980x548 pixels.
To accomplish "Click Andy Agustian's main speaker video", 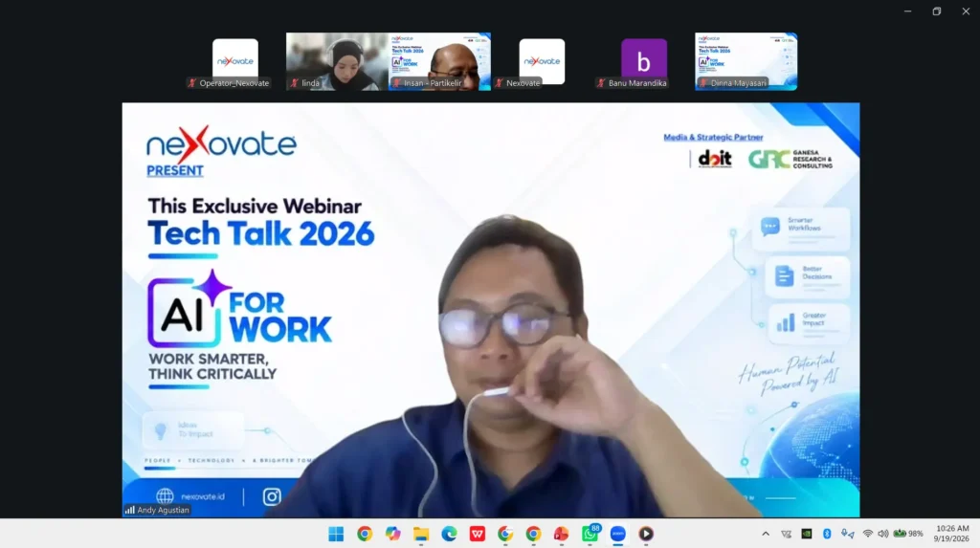I will pyautogui.click(x=491, y=310).
